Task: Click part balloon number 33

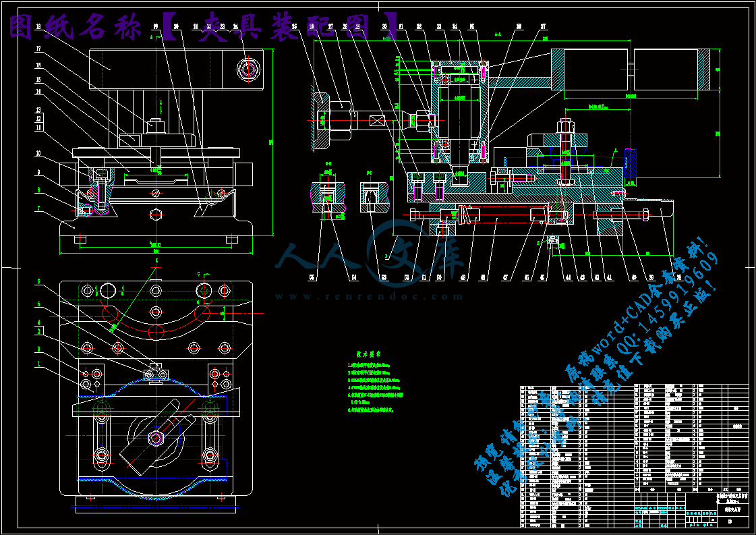Action: (x=439, y=27)
